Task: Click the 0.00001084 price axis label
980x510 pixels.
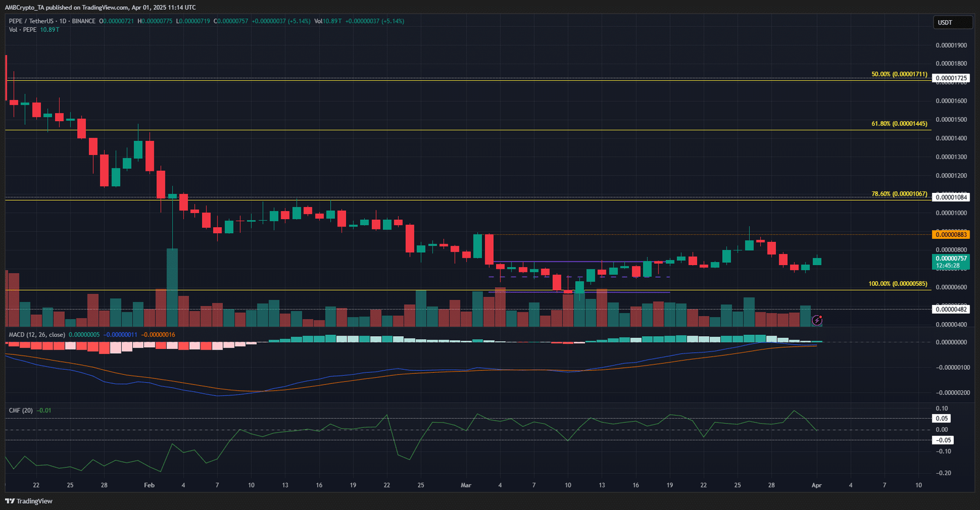Action: tap(951, 197)
